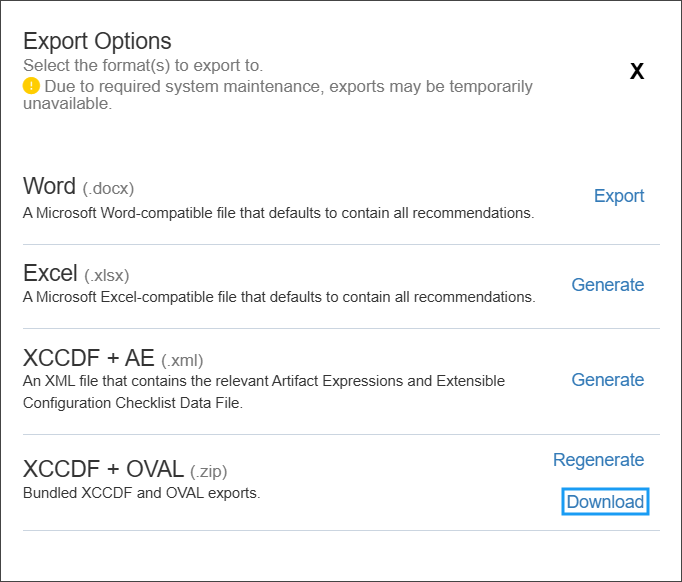Click the (.xml) extension label
The width and height of the screenshot is (682, 582).
pyautogui.click(x=182, y=360)
